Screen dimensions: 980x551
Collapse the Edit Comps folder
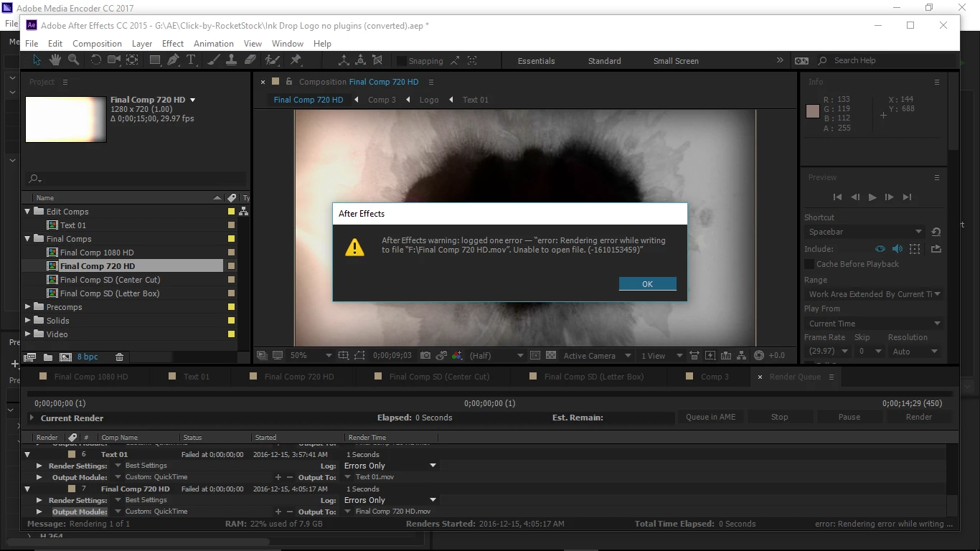[x=28, y=212]
